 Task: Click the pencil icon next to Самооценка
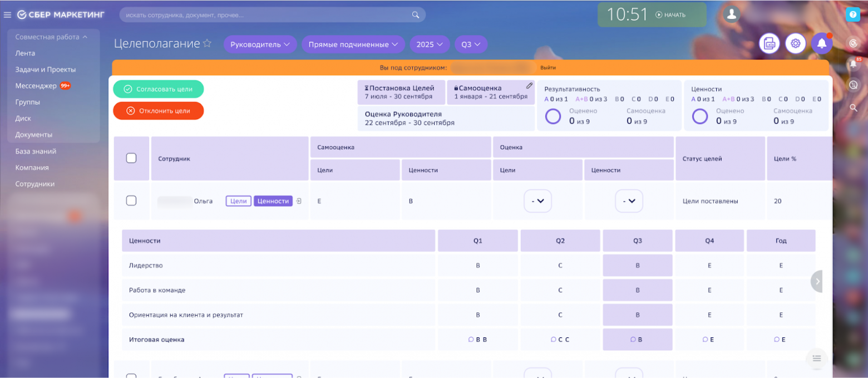(x=529, y=86)
